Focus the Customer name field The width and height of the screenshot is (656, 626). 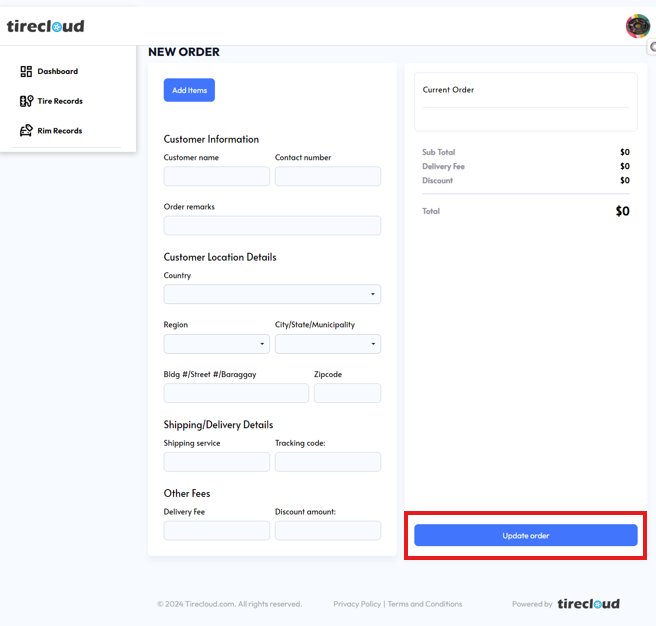click(216, 176)
